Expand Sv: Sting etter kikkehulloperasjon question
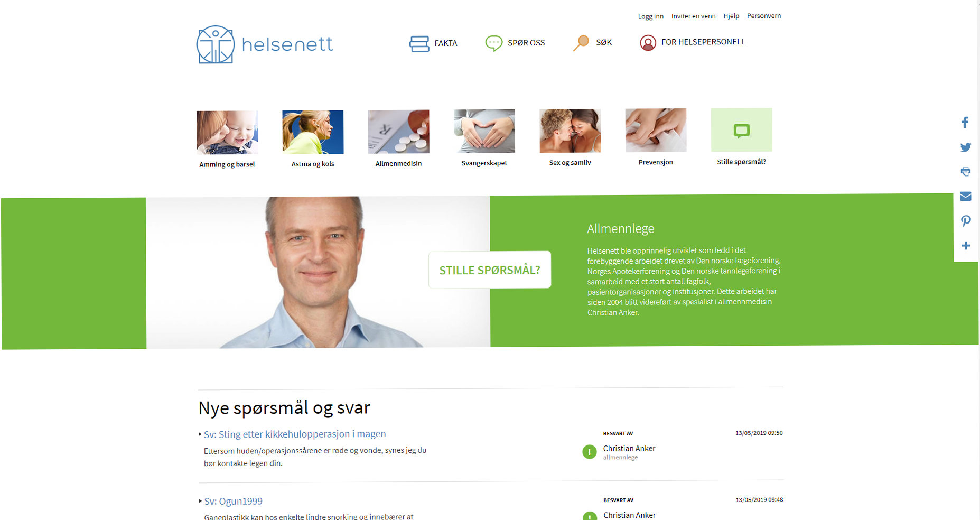 [x=295, y=434]
